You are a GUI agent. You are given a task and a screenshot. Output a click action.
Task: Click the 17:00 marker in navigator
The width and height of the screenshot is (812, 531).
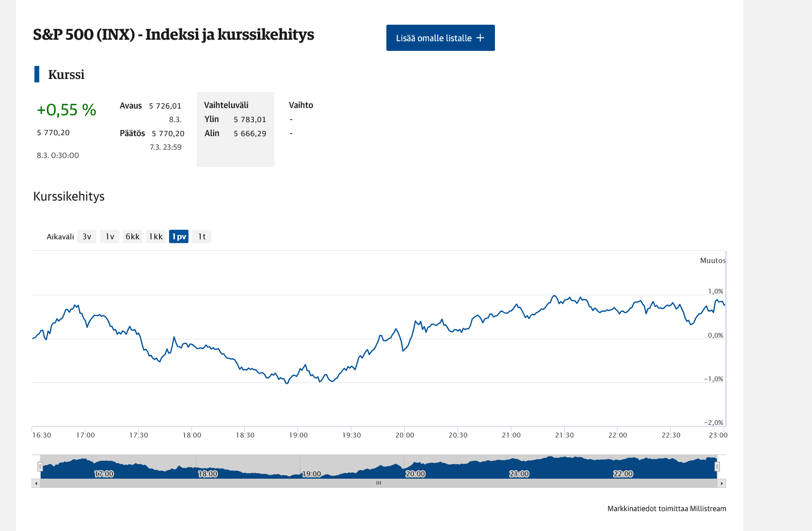tap(104, 474)
